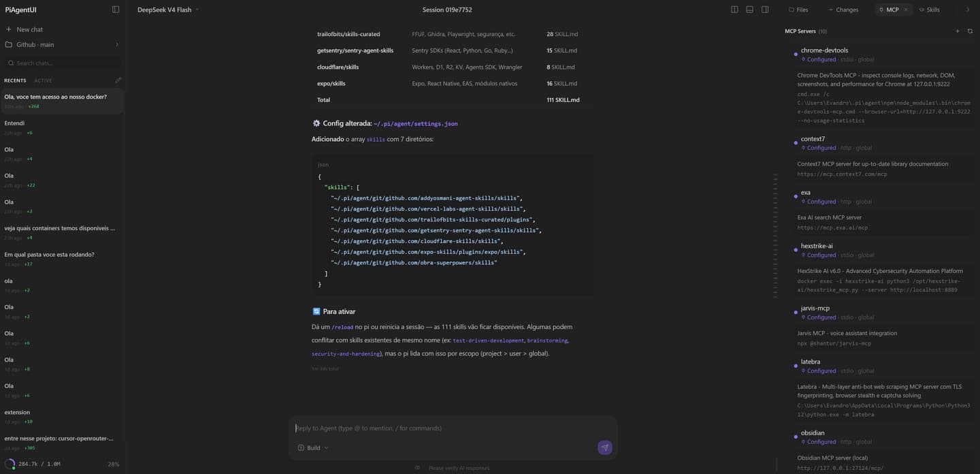
Task: Click the magnifier icon in chat search
Action: coord(11,63)
